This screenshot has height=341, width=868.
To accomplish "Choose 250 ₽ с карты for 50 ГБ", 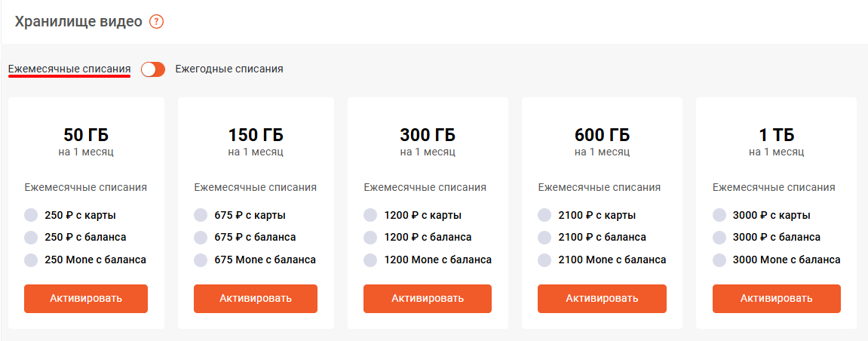I will [31, 215].
